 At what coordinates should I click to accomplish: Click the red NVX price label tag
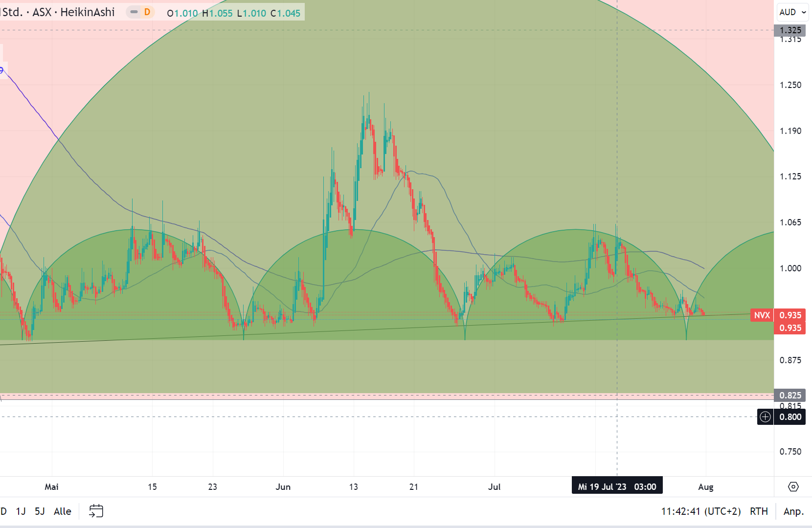click(762, 315)
